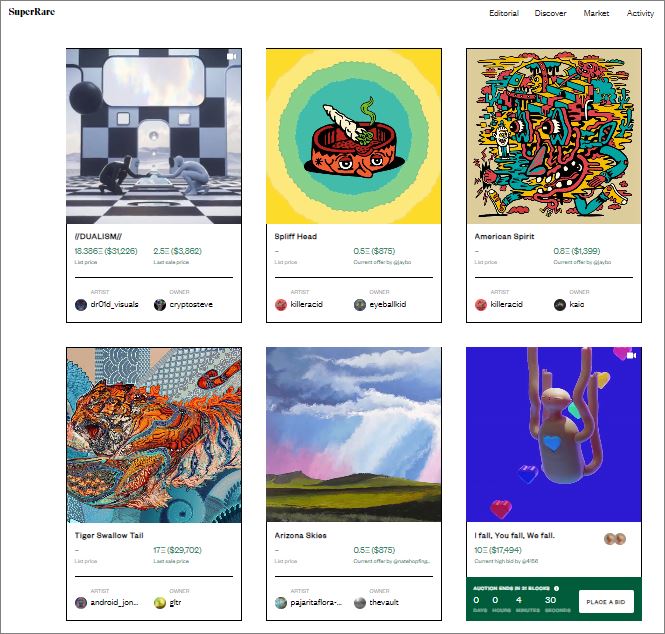Open the Discover menu item
The height and width of the screenshot is (634, 665).
point(550,13)
